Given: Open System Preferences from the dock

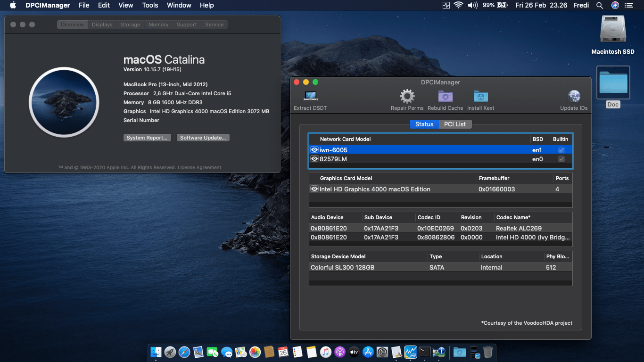Looking at the screenshot, I should click(382, 352).
